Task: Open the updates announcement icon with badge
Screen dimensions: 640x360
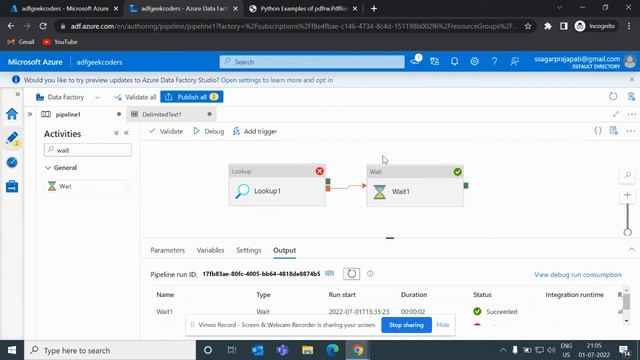Action: 416,60
